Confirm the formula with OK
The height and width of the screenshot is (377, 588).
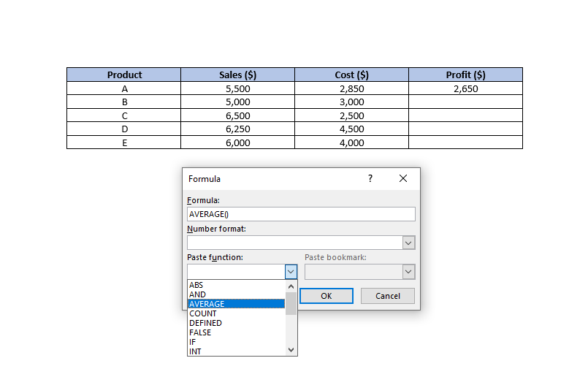coord(327,296)
